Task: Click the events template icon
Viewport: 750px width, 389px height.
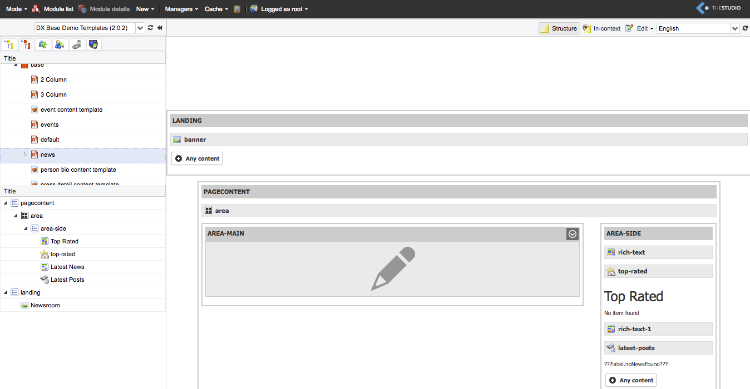Action: (34, 124)
